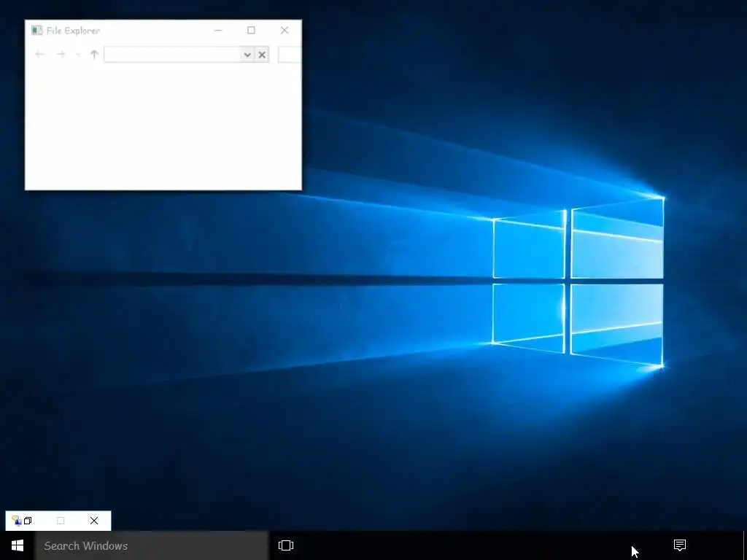
Task: Go forward using File Explorer's forward arrow
Action: 61,54
